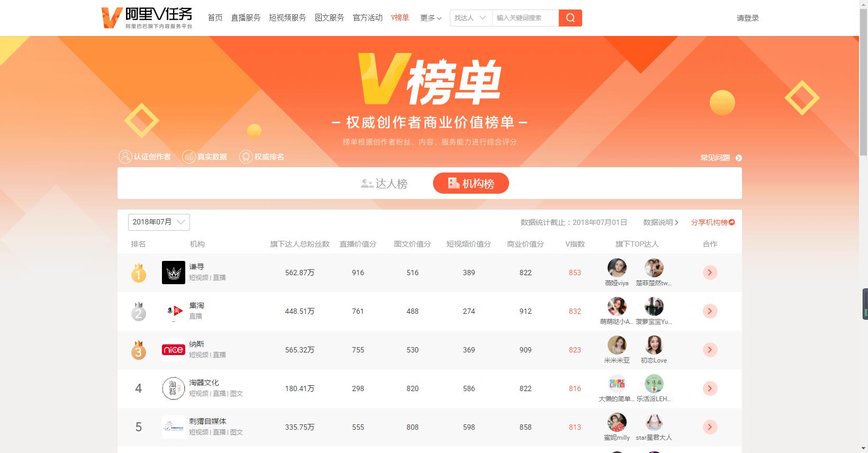Click cooperation arrow for 谦寻 row

710,273
